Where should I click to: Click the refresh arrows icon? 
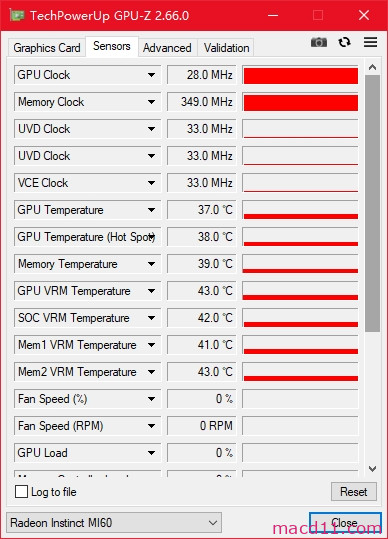coord(344,42)
